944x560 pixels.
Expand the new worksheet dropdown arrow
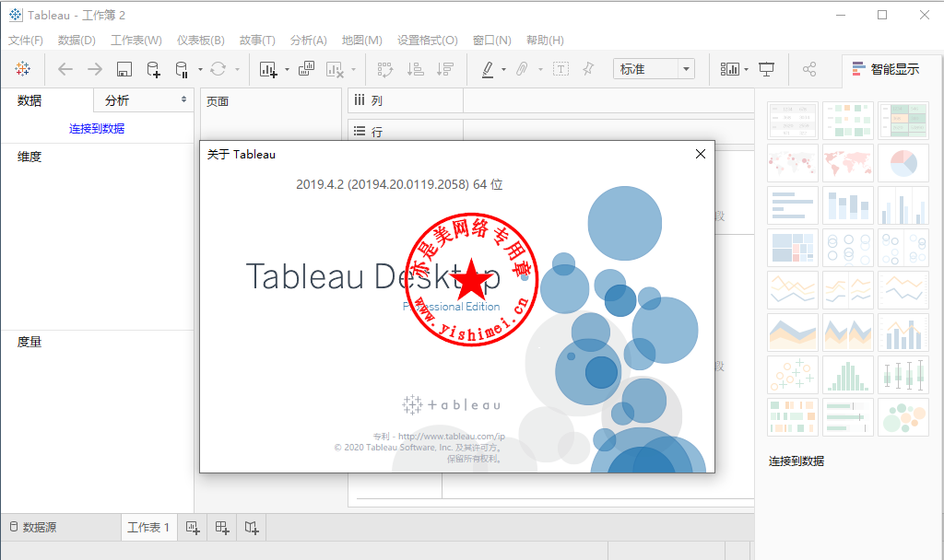coord(287,70)
